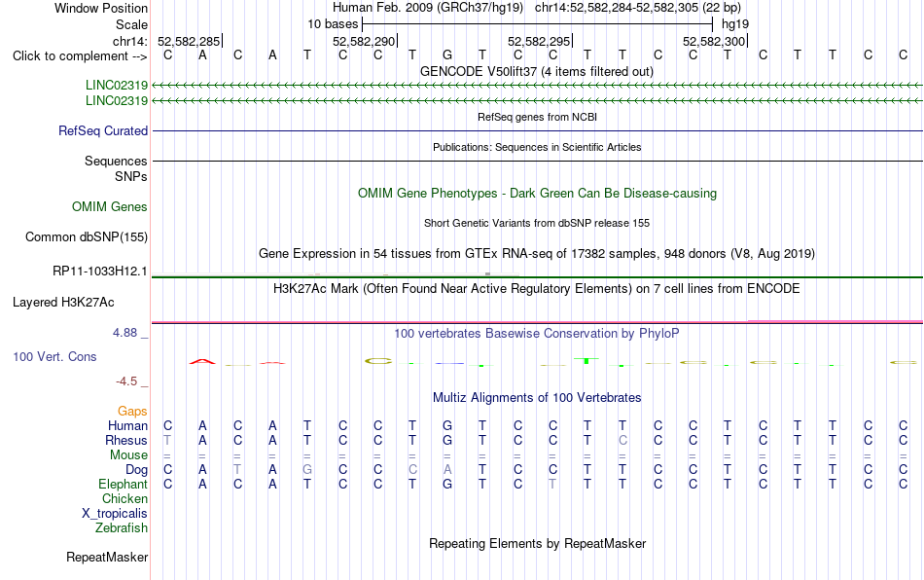Image resolution: width=924 pixels, height=580 pixels.
Task: Click the chr14 ruler label
Action: pos(130,42)
